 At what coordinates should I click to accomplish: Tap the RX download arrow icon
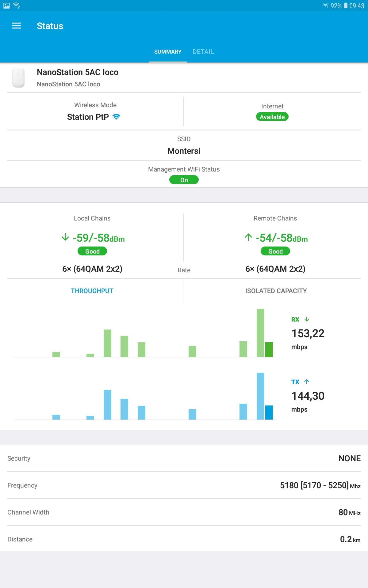click(307, 319)
